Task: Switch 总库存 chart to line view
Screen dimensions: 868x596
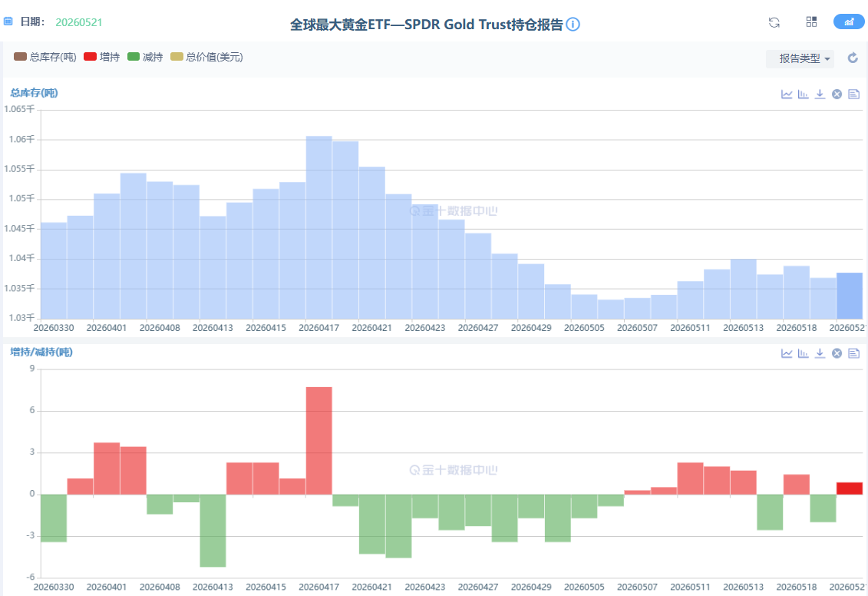Action: 787,94
